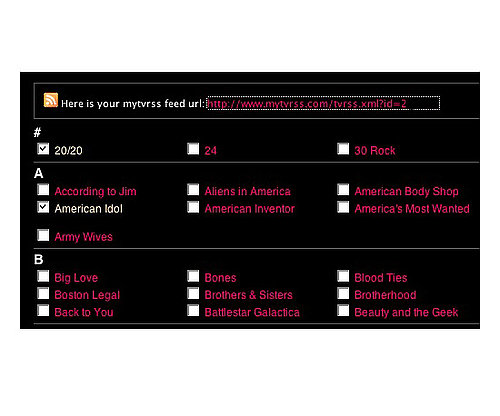Check the Big Love checkbox
Viewport: 500px width, 416px height.
[43, 276]
